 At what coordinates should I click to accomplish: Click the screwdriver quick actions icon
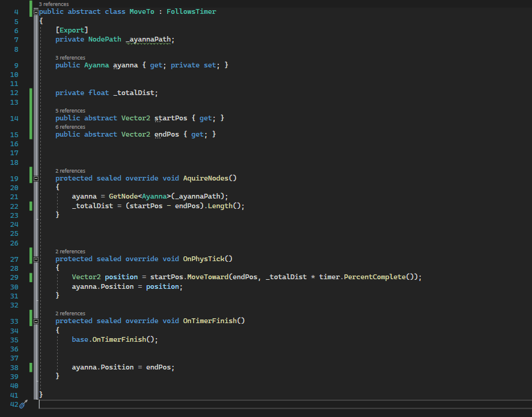24,404
